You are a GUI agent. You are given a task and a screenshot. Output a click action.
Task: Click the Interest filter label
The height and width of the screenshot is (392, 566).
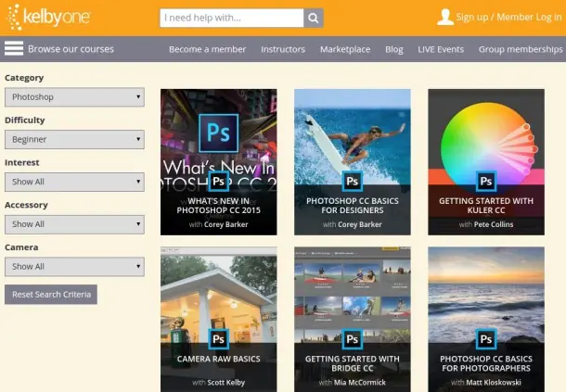(x=22, y=163)
